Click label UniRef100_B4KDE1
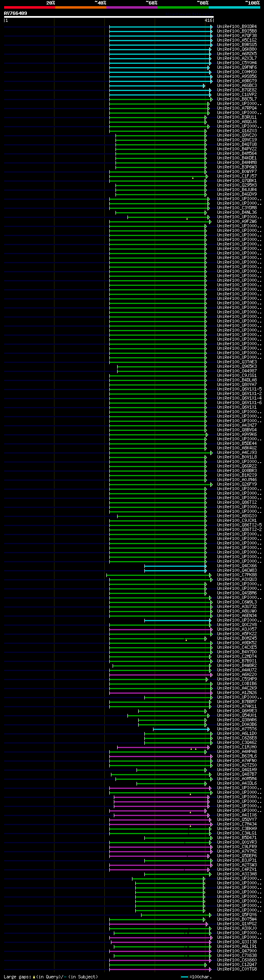Image resolution: width=264 pixels, height=980 pixels. coord(237,158)
